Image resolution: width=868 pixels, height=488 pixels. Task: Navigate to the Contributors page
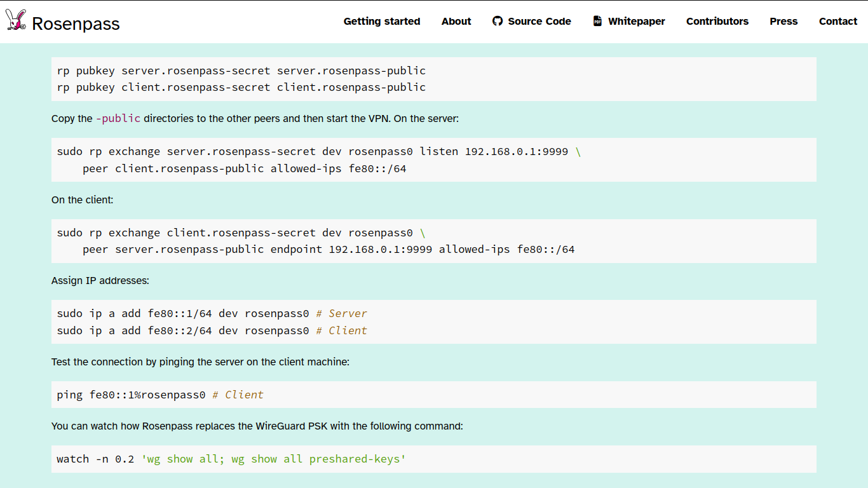(717, 21)
